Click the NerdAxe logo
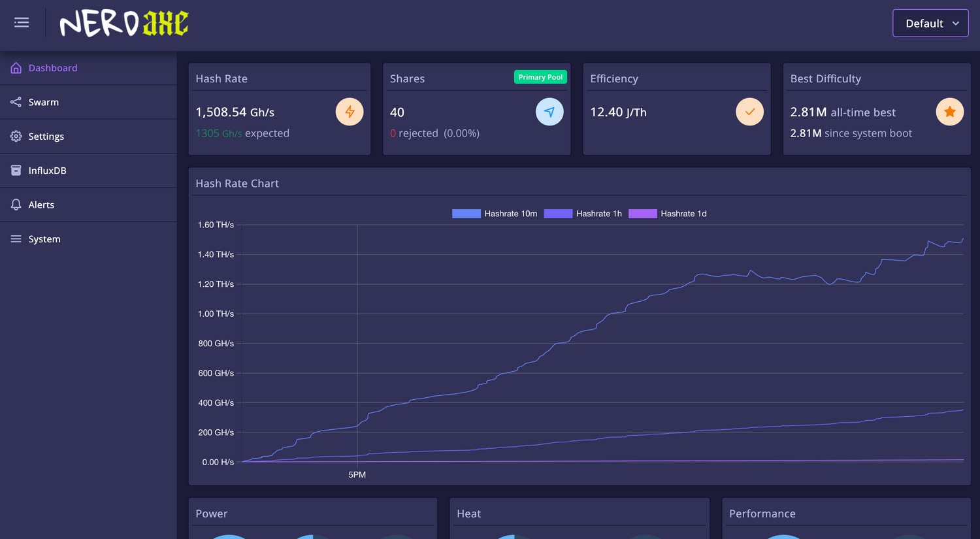This screenshot has width=980, height=539. click(124, 24)
